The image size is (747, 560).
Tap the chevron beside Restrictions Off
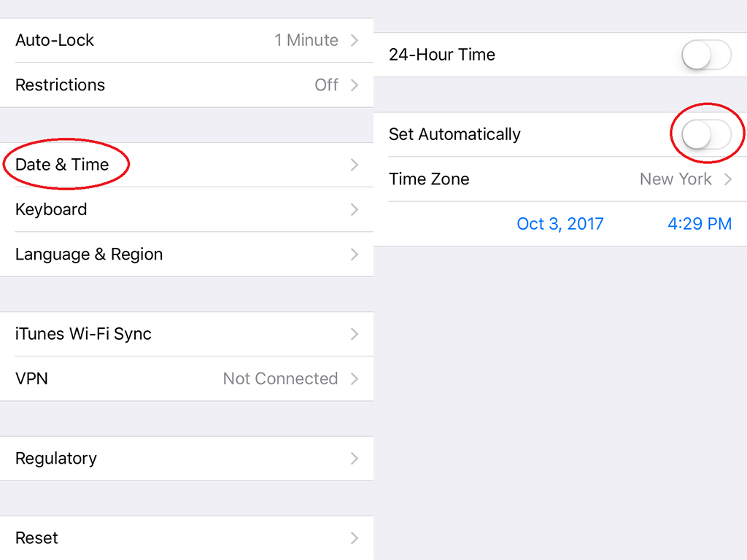pos(355,85)
